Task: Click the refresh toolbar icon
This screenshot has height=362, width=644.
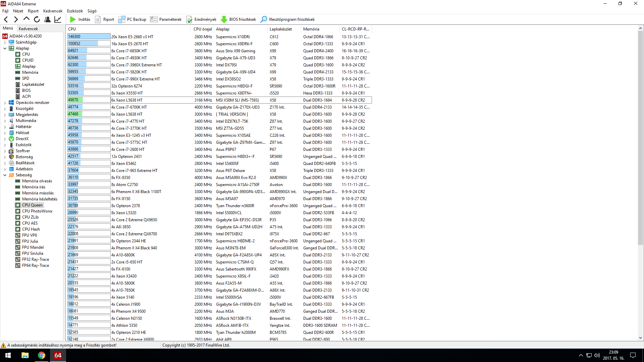Action: pyautogui.click(x=37, y=19)
